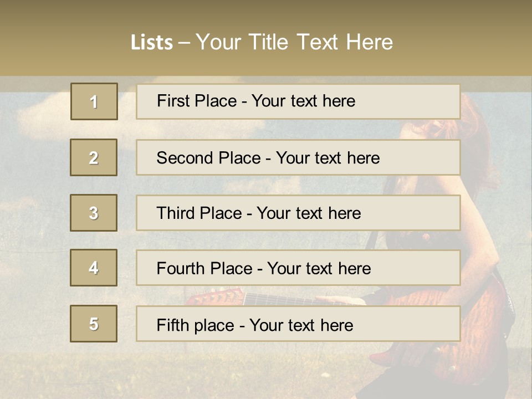The height and width of the screenshot is (399, 532).
Task: Select the number 1 box
Action: click(x=94, y=101)
